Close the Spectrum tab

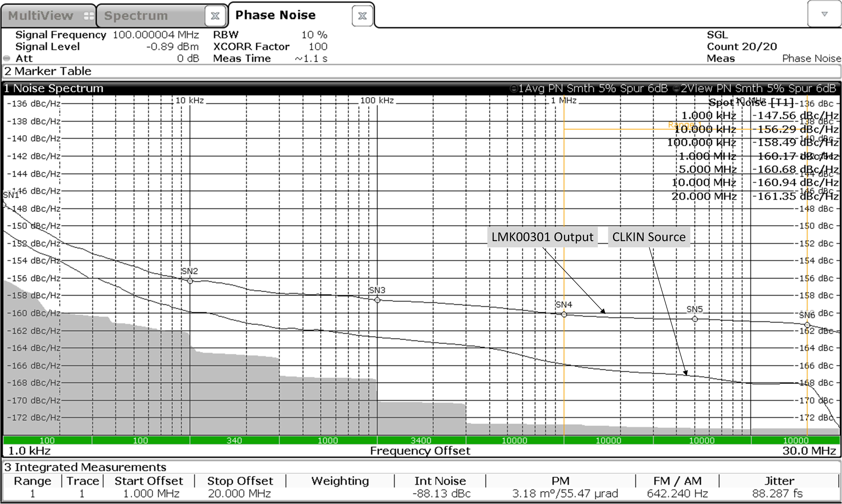click(215, 16)
